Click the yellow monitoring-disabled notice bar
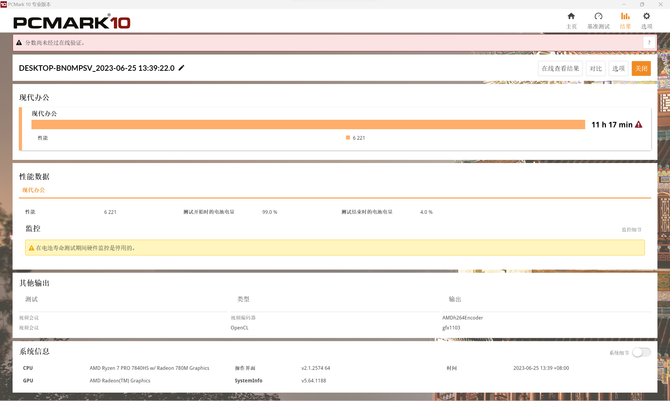The width and height of the screenshot is (670, 401). pos(335,248)
